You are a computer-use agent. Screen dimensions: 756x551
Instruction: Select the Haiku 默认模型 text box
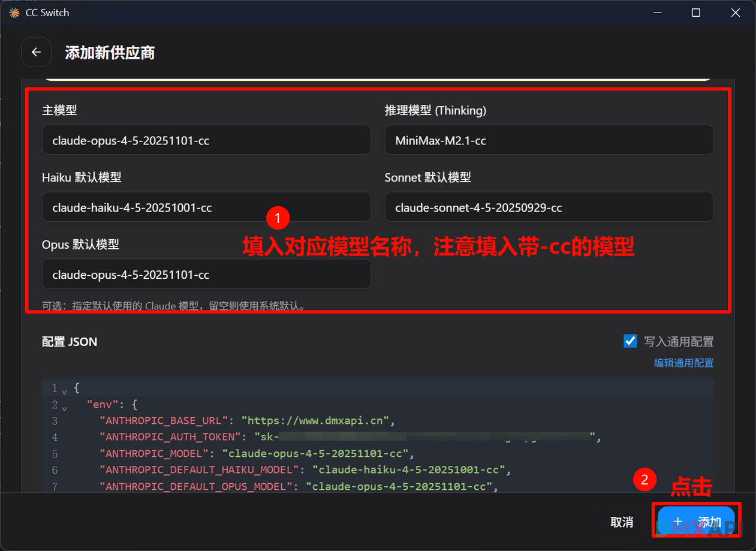(x=206, y=207)
